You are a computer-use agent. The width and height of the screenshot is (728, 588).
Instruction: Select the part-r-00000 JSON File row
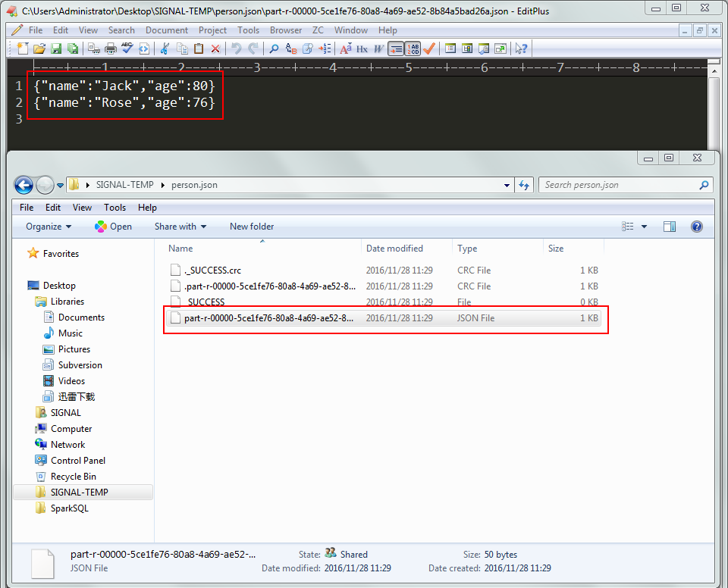coord(383,318)
